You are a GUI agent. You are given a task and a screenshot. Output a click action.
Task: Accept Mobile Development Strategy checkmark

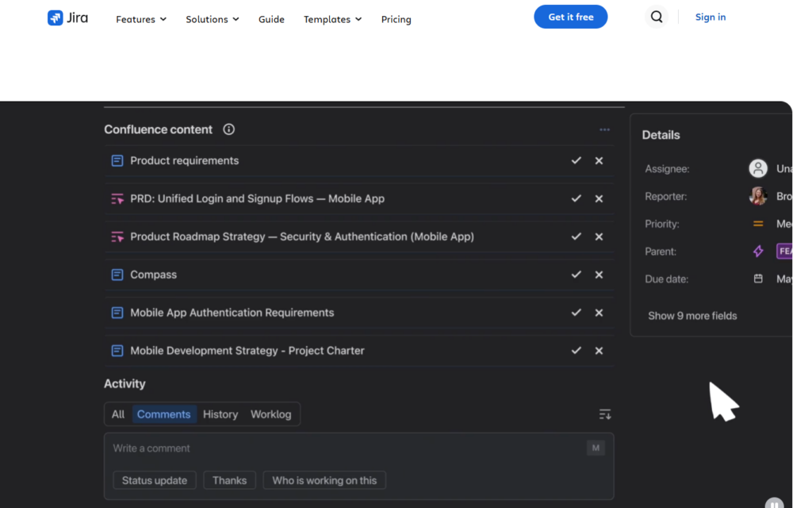pos(576,350)
